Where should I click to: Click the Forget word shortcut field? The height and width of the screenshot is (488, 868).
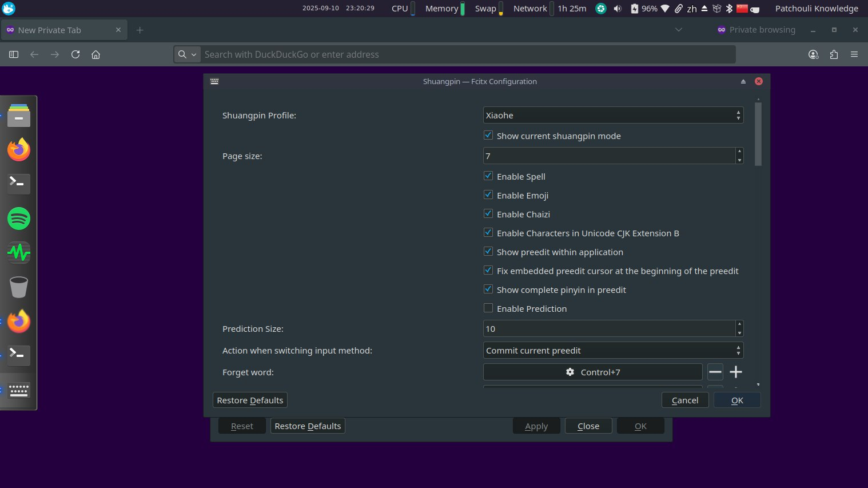592,372
